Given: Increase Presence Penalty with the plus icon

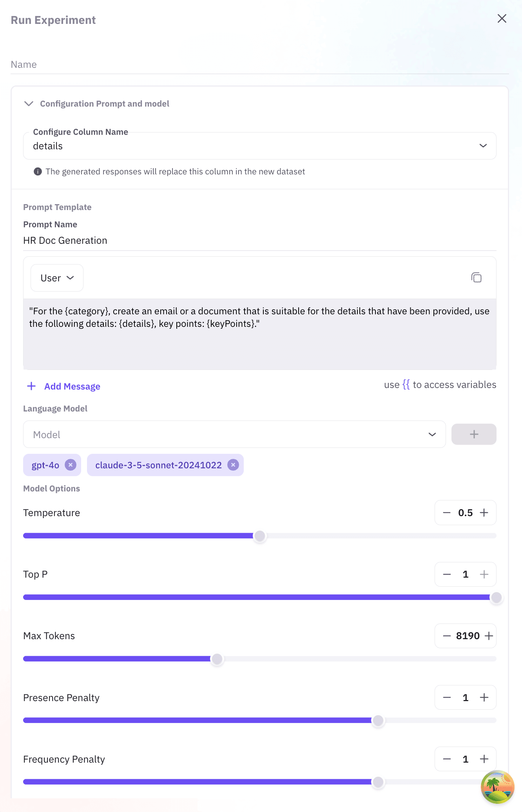Looking at the screenshot, I should (484, 698).
